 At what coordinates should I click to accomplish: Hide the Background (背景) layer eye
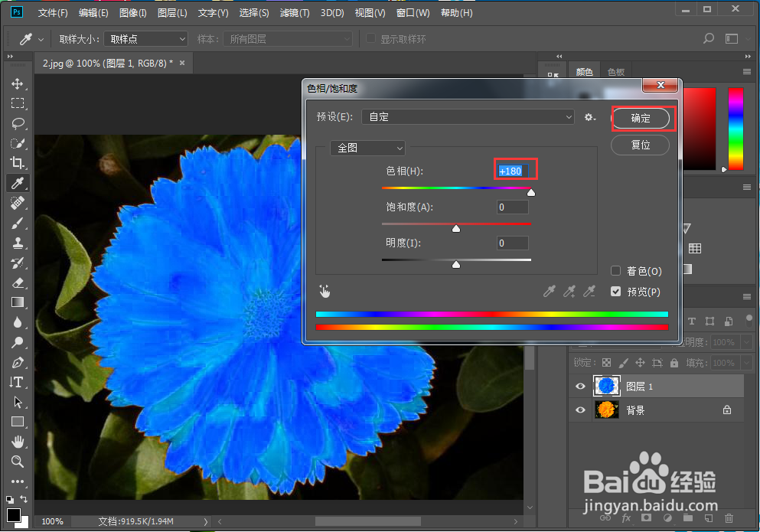click(x=580, y=410)
